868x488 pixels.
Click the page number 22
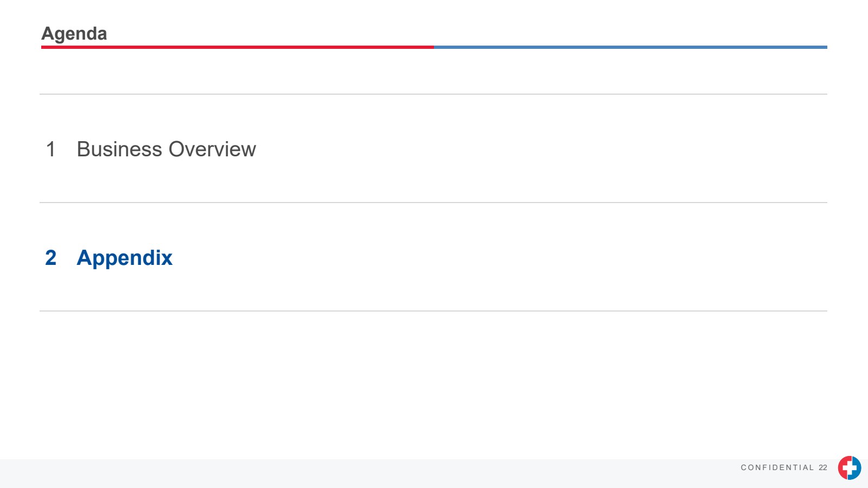823,467
